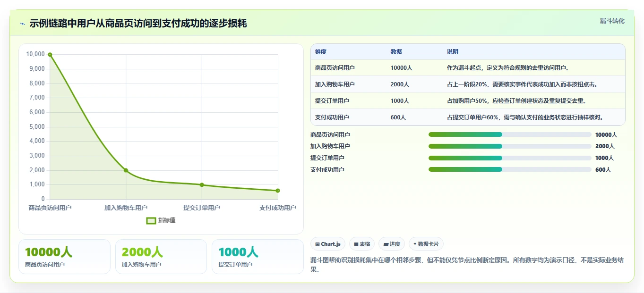Click chart data point for 提交订单用户
The image size is (644, 293).
(202, 185)
